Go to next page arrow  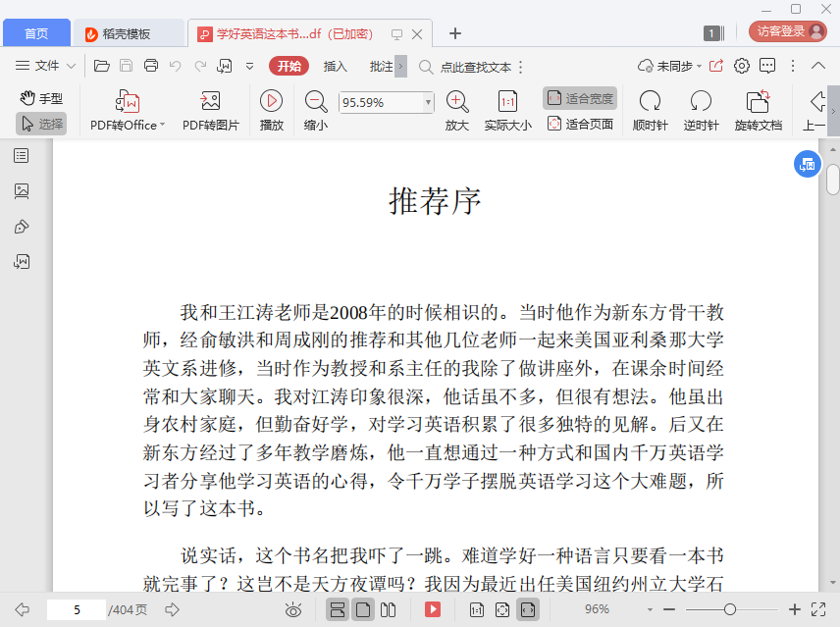[x=172, y=609]
